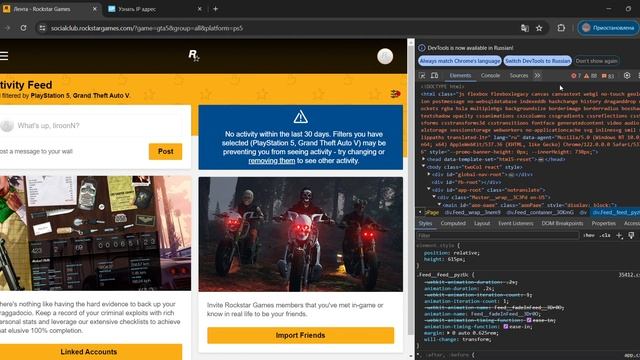
Task: Click the browser forward arrow
Action: (x=7, y=28)
